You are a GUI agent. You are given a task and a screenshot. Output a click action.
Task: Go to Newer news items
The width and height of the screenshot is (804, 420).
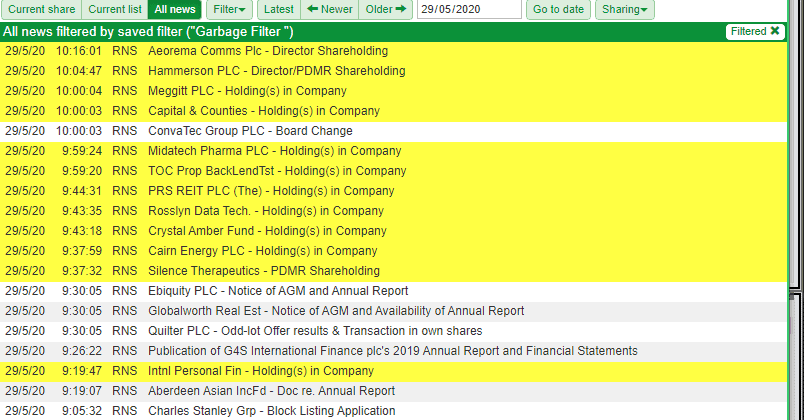click(330, 9)
